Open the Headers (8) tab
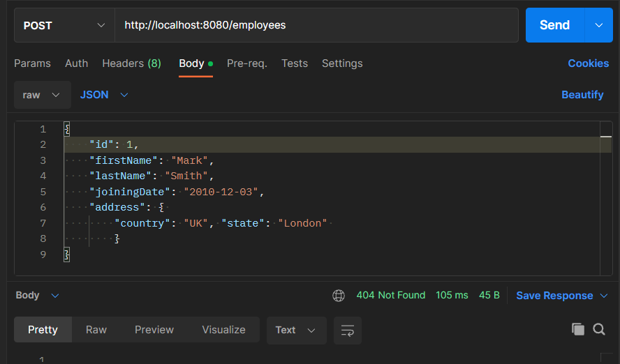Image resolution: width=620 pixels, height=364 pixels. click(x=132, y=63)
